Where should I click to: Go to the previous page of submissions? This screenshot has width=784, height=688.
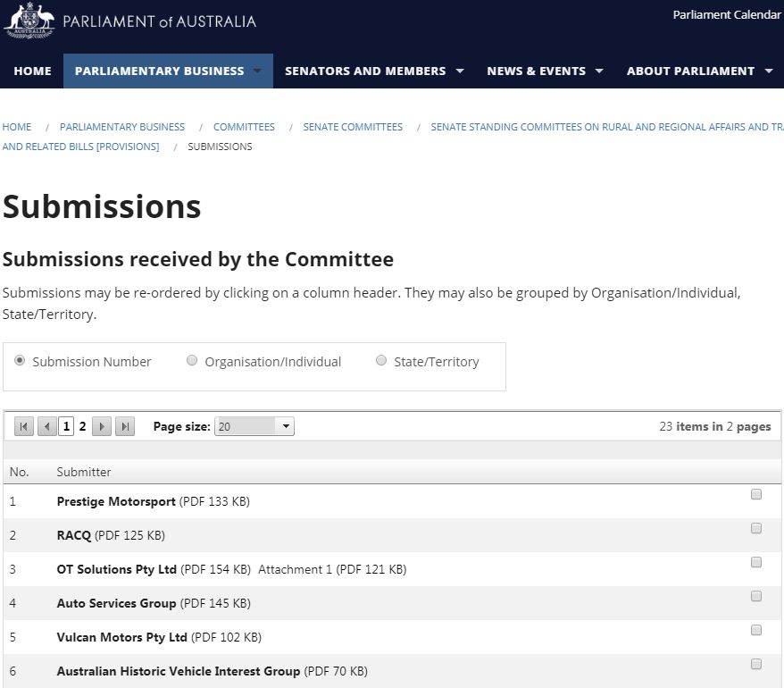(47, 426)
